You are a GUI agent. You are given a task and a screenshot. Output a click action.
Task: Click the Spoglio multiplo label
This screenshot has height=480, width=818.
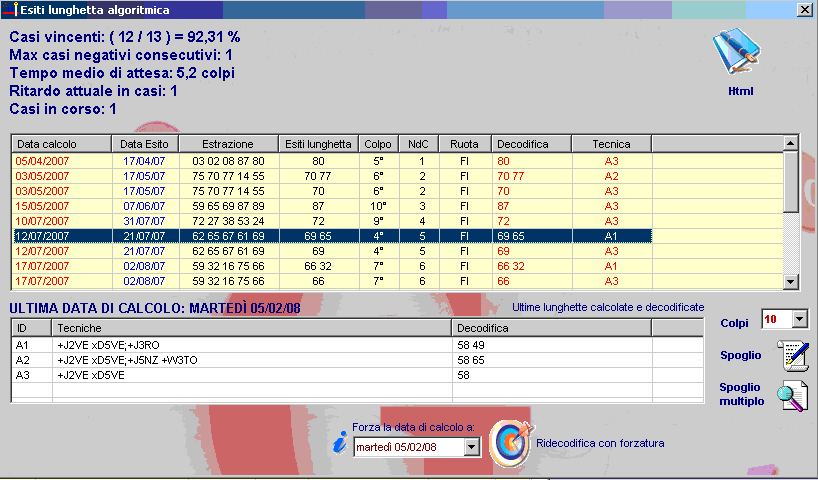point(741,394)
